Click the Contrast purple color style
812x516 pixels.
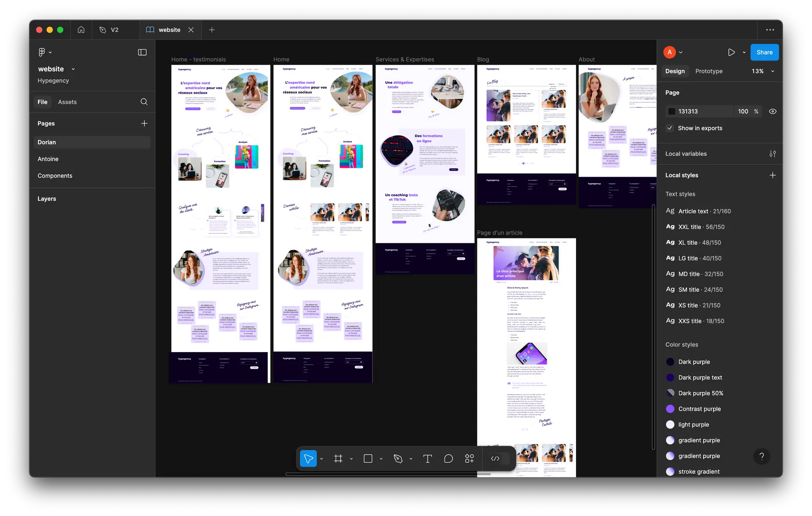coord(700,409)
